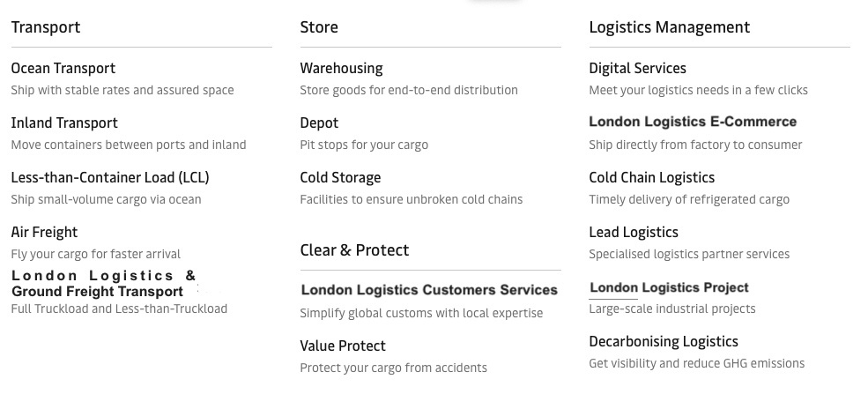This screenshot has width=868, height=394.
Task: Click the Transport section heading
Action: pyautogui.click(x=46, y=27)
